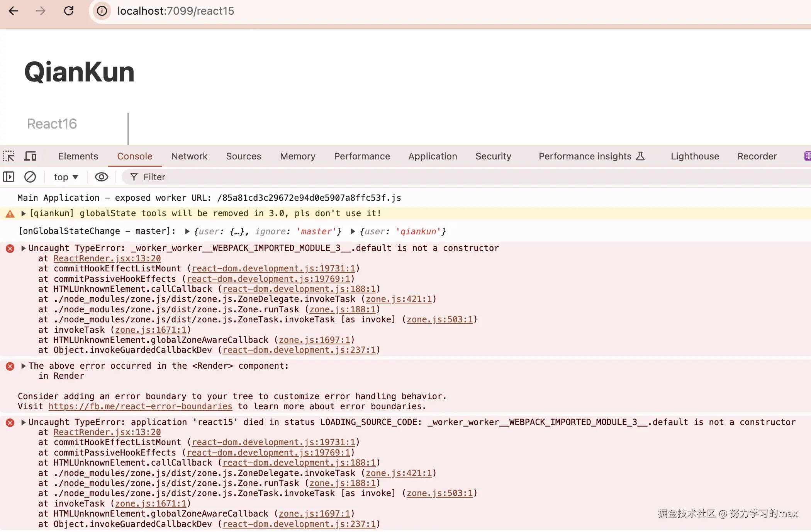This screenshot has width=811, height=532.
Task: Expand the {user: 'qiankun'} object
Action: (x=353, y=232)
